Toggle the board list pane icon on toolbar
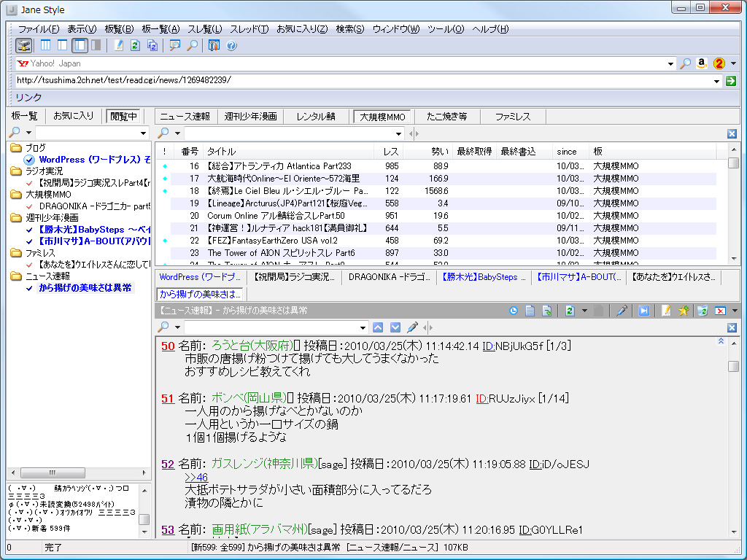This screenshot has width=747, height=560. [x=25, y=45]
